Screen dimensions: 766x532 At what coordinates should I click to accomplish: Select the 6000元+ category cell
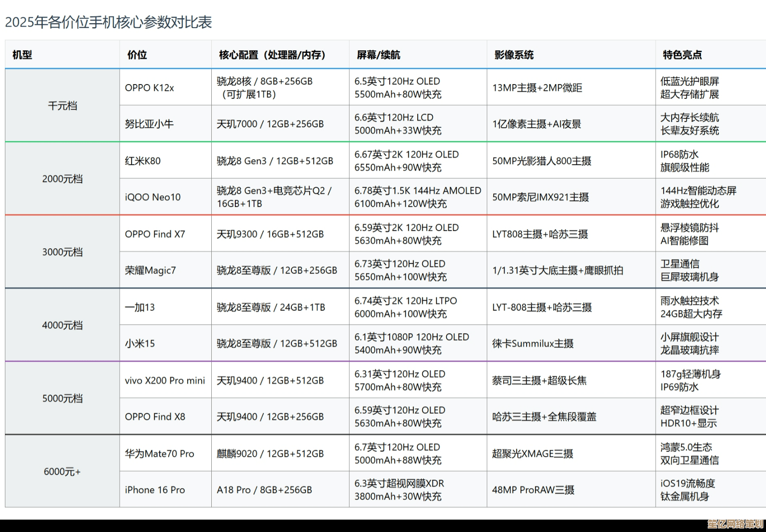[62, 471]
